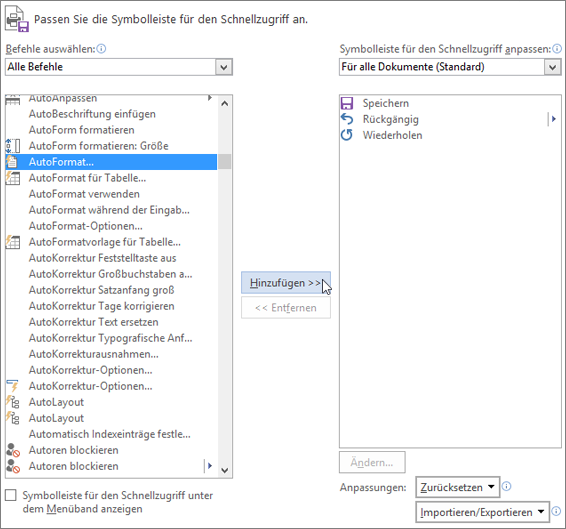Click the AutoFormatvorlage für Tabelle icon
The height and width of the screenshot is (529, 566).
click(13, 242)
